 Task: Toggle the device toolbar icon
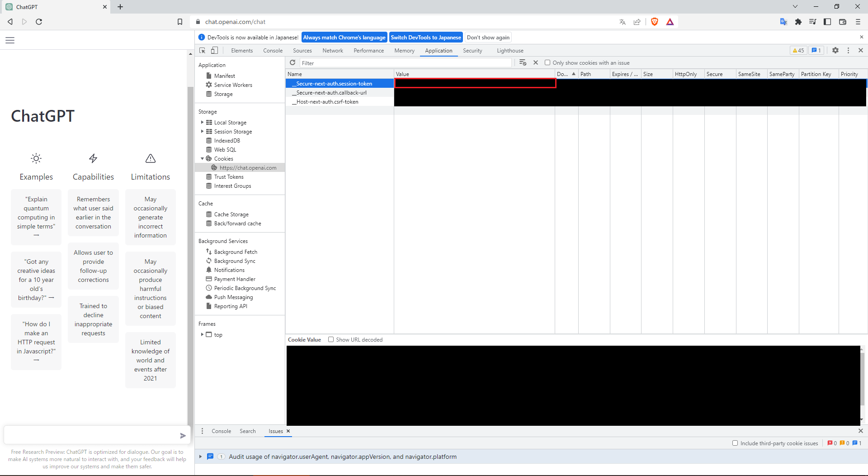215,50
